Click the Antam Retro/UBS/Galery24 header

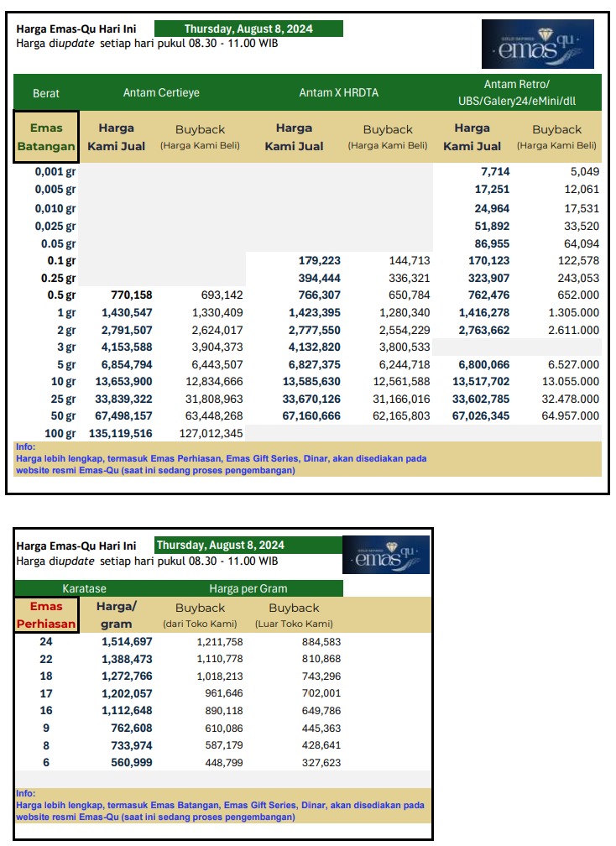[x=517, y=92]
